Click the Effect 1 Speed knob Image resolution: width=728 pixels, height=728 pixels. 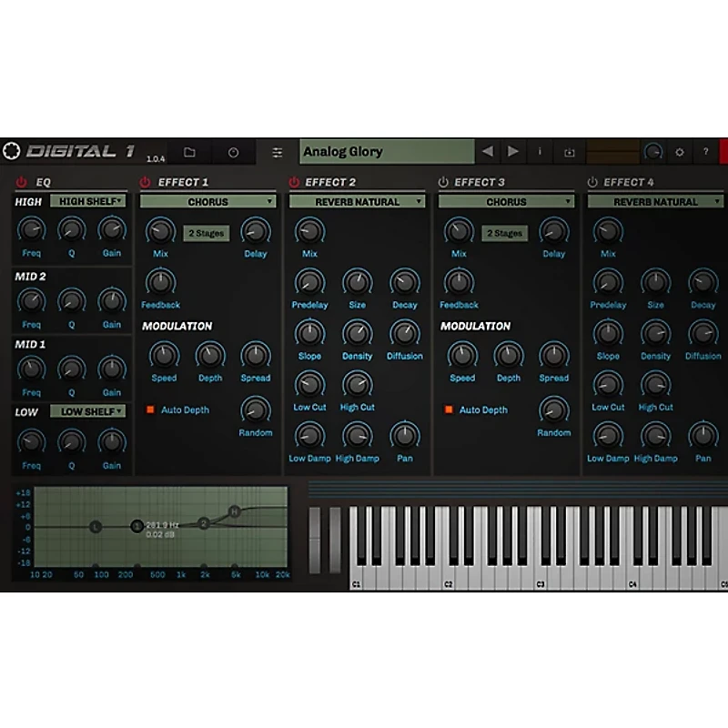pyautogui.click(x=164, y=356)
